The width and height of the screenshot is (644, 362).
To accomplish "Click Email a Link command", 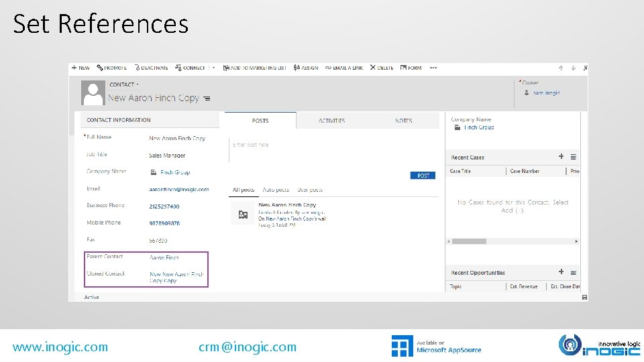I will point(344,68).
